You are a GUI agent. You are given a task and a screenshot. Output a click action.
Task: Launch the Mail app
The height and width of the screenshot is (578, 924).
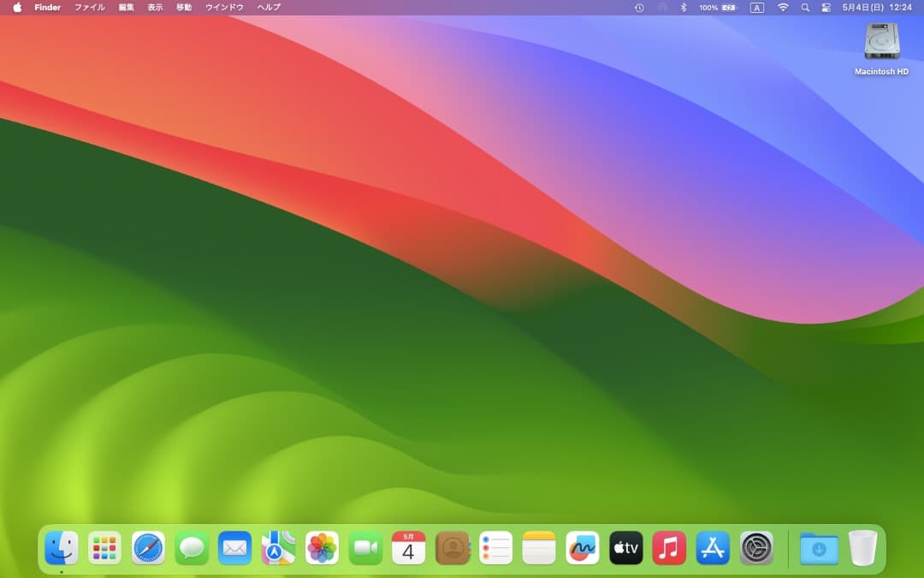pyautogui.click(x=235, y=548)
